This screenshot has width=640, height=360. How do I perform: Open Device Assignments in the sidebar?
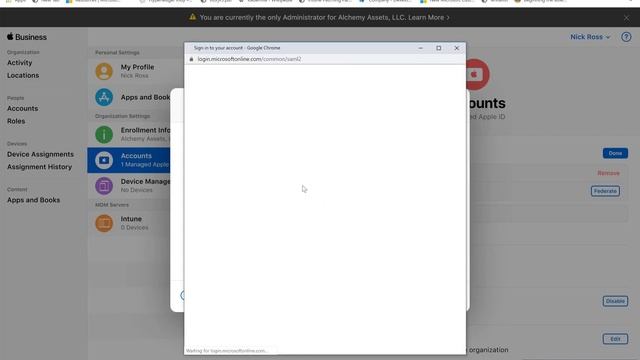tap(40, 154)
